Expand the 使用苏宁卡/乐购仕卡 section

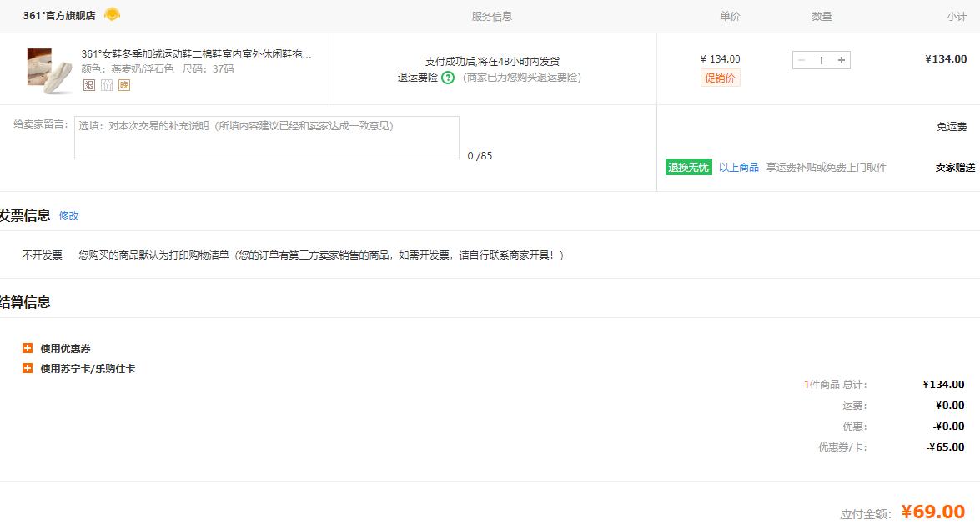28,368
